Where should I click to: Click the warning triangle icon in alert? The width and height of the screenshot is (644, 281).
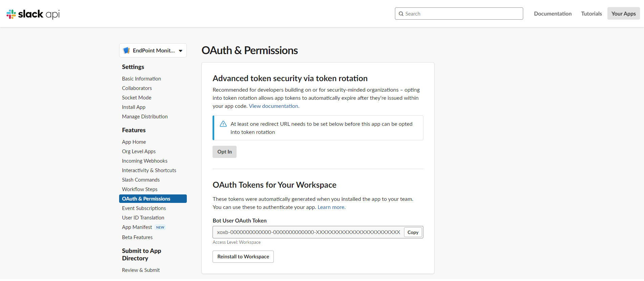click(x=223, y=124)
